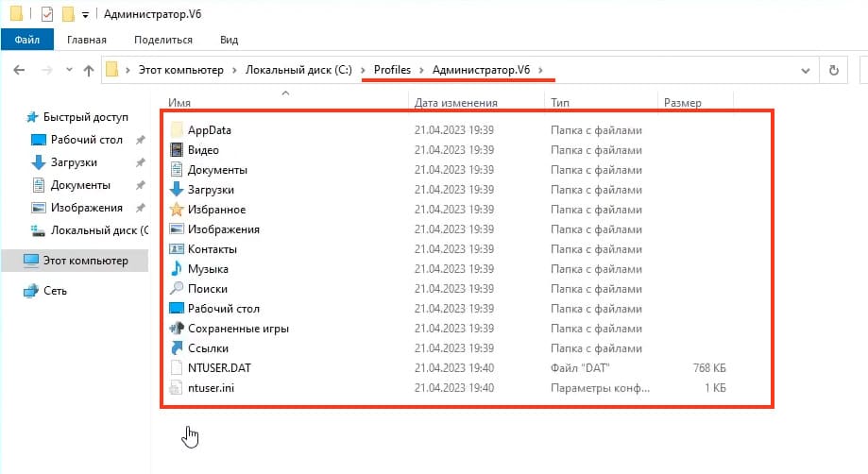The width and height of the screenshot is (868, 474).
Task: Select the Избранное star icon
Action: pyautogui.click(x=177, y=210)
